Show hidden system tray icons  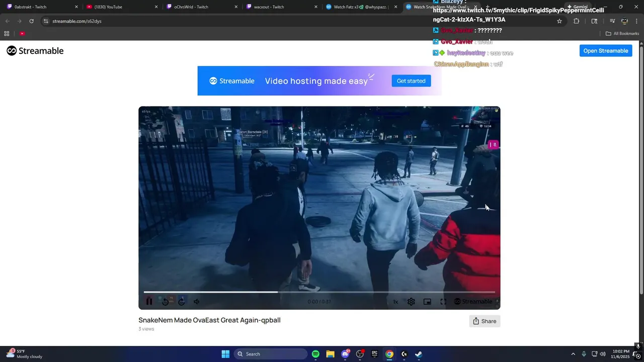coord(573,354)
